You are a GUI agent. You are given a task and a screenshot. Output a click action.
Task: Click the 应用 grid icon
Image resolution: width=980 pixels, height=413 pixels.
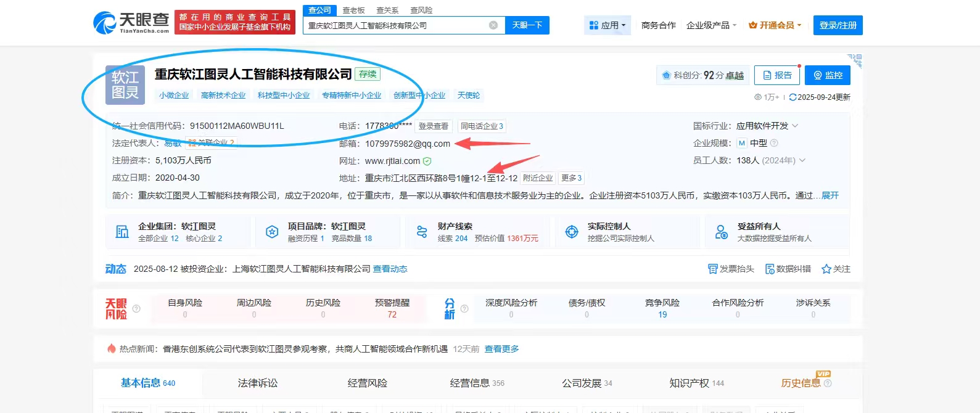click(594, 25)
